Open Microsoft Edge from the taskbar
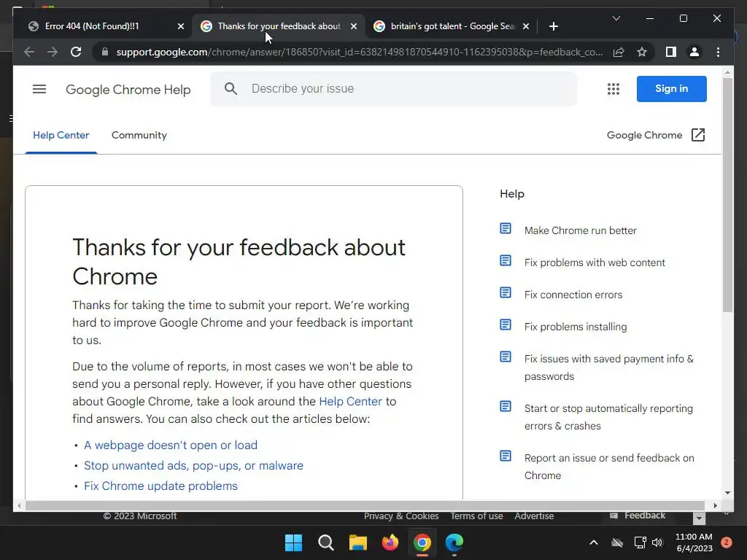747x560 pixels. coord(454,542)
